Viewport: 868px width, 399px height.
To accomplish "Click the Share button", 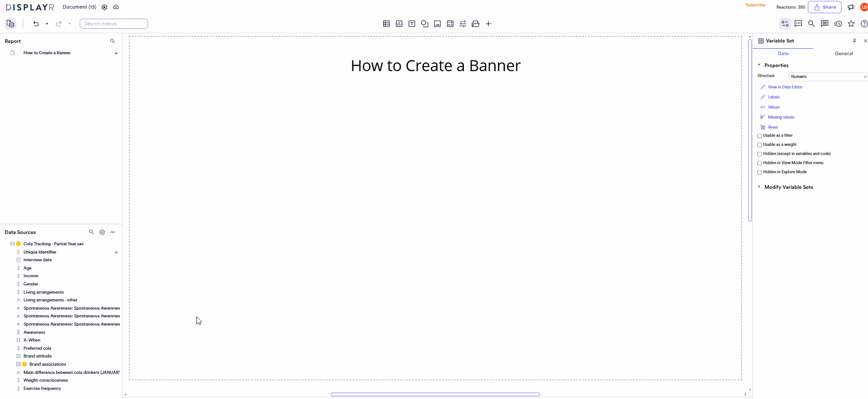I will coord(825,7).
